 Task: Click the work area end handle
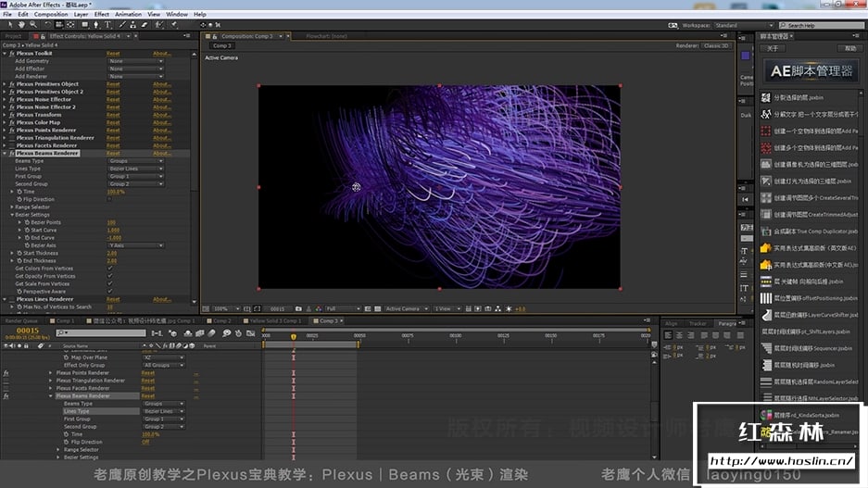[359, 344]
